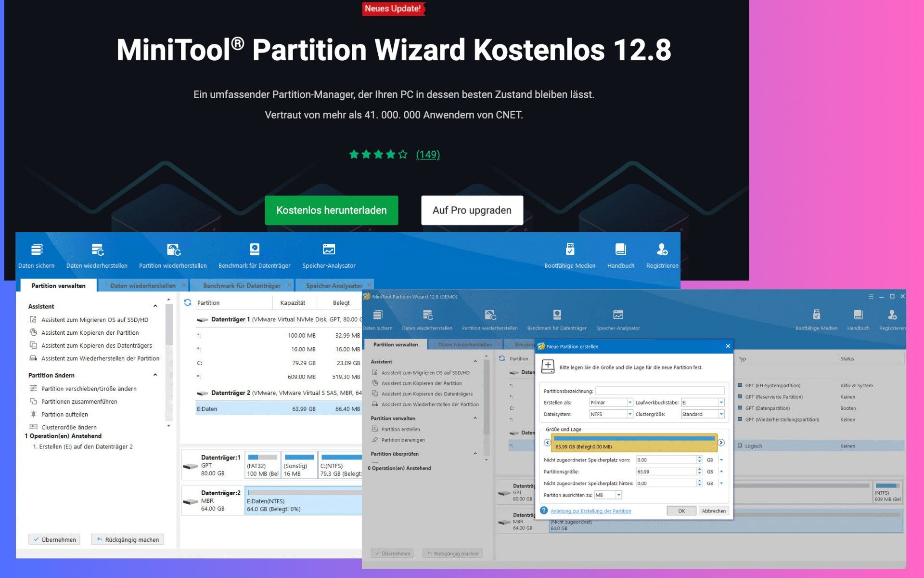Open the Anleitung zur Erstellung der Partition link
This screenshot has height=578, width=924.
click(590, 511)
